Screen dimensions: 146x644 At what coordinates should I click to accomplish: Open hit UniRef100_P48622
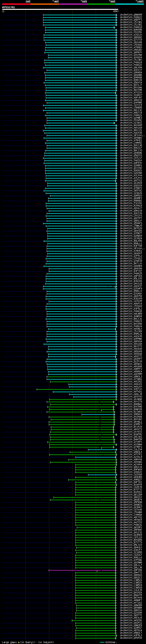[131, 17]
